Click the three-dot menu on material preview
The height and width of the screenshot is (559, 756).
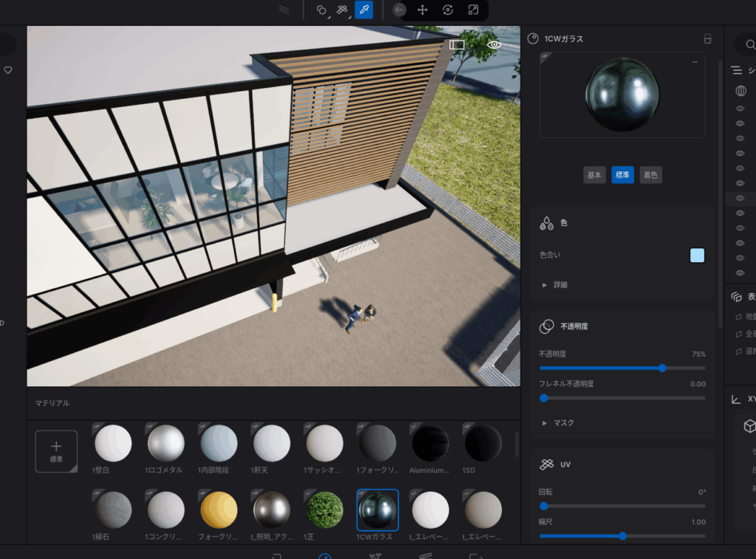[695, 62]
